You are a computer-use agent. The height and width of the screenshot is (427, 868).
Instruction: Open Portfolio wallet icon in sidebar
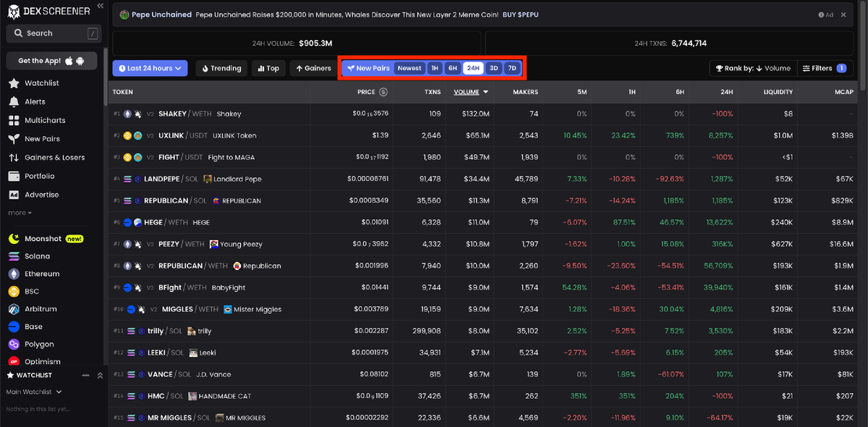(x=14, y=176)
